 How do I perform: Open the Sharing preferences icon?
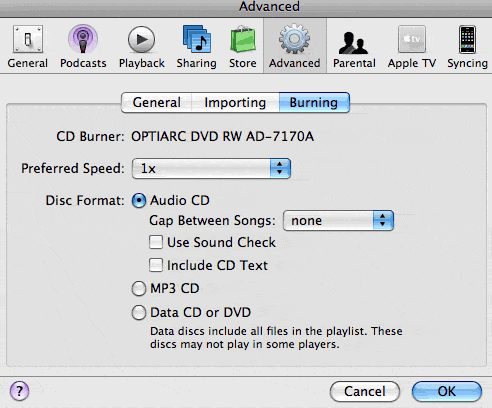click(197, 39)
